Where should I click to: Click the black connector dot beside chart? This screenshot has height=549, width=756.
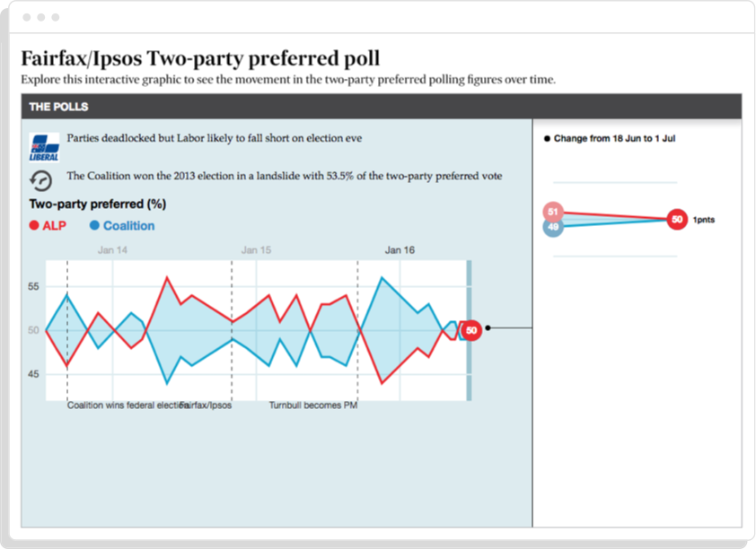(x=488, y=328)
